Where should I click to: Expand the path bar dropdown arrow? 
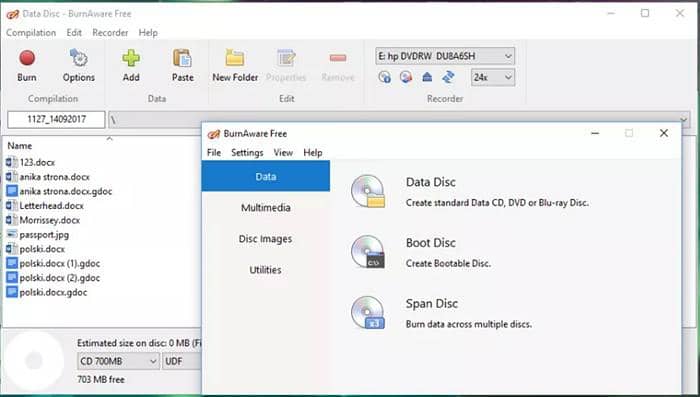683,120
